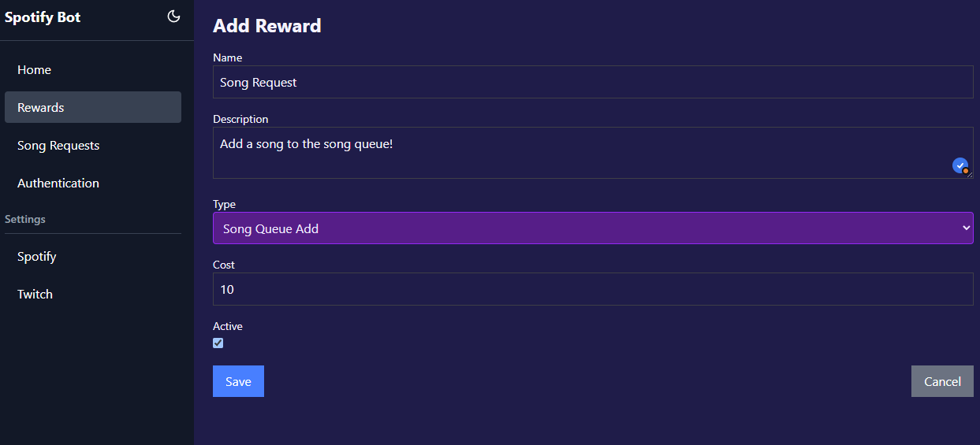Focus the Cost input field
Viewport: 980px width, 445px height.
click(x=593, y=289)
